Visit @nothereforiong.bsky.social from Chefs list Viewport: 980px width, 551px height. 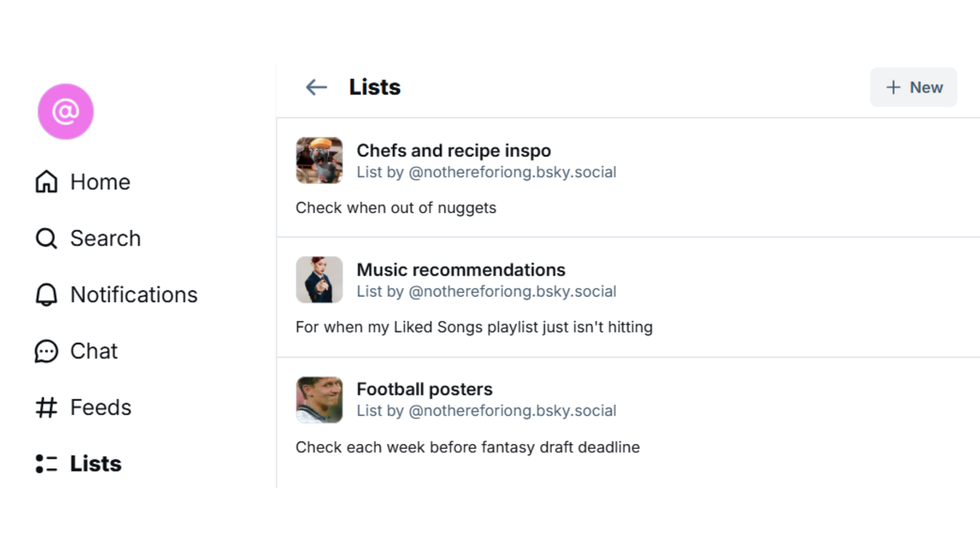pyautogui.click(x=512, y=172)
